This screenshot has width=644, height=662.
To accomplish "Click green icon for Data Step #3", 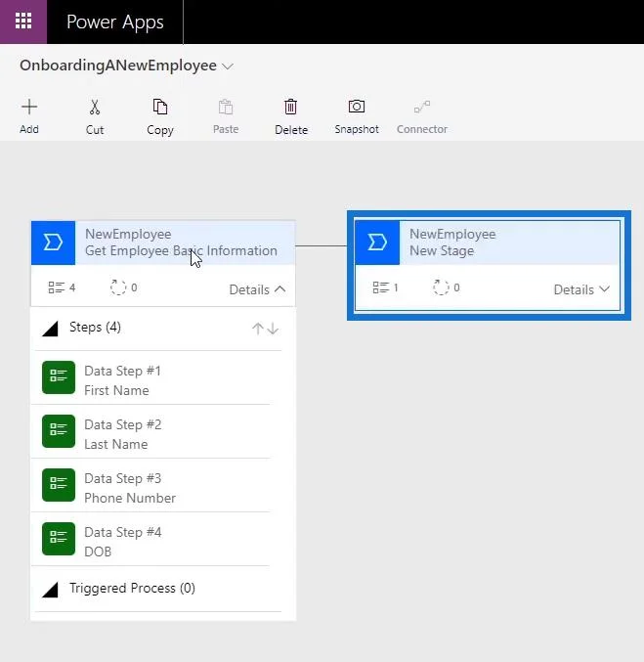I will coord(59,485).
